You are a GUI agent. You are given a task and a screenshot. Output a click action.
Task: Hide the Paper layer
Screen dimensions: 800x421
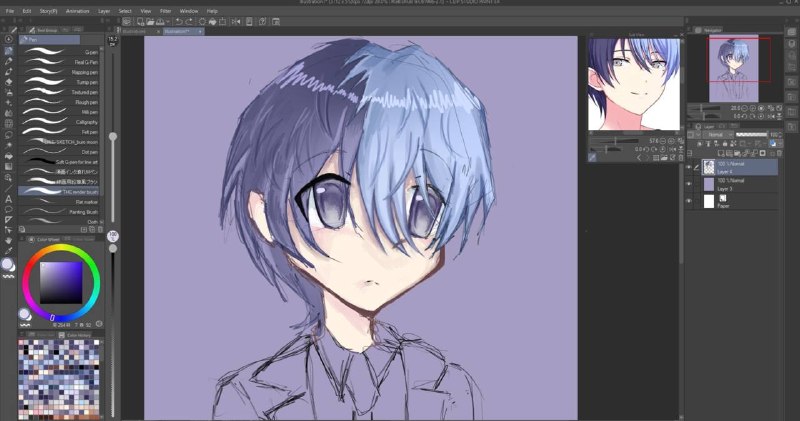(689, 201)
